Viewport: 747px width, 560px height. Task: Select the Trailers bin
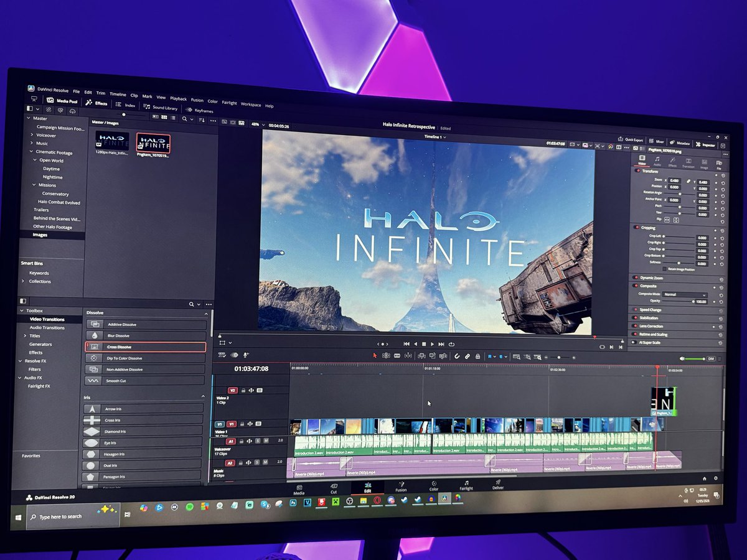[41, 210]
